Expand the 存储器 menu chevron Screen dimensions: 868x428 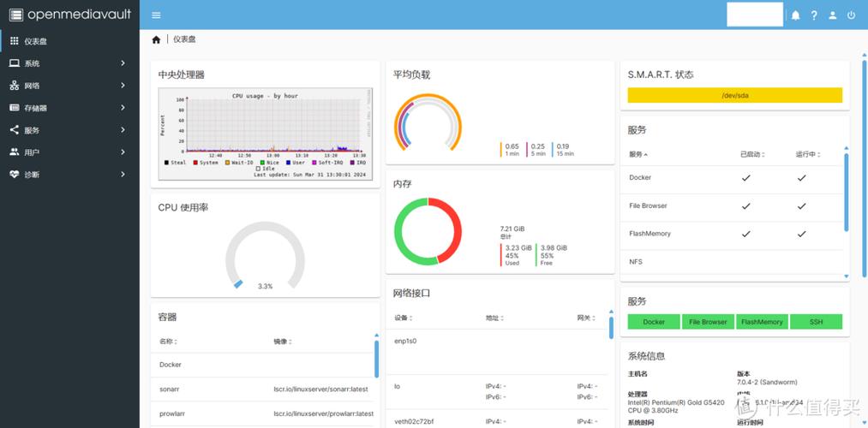(x=123, y=108)
